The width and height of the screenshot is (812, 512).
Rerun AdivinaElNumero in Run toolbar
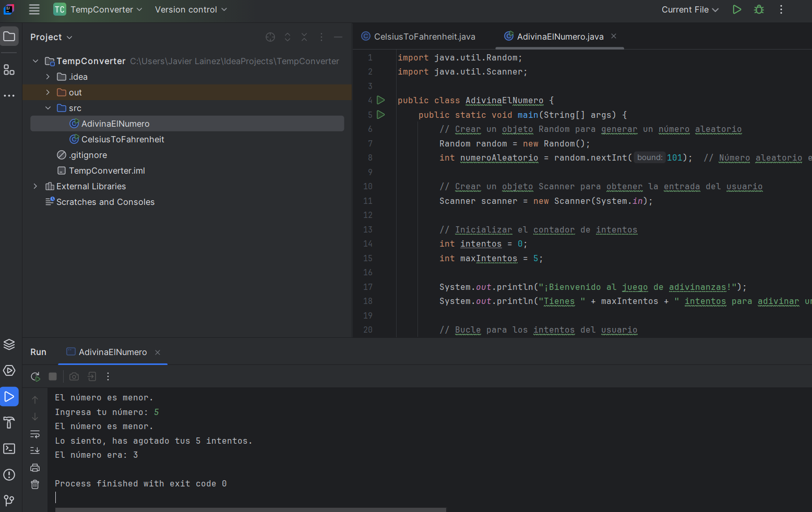click(x=35, y=376)
